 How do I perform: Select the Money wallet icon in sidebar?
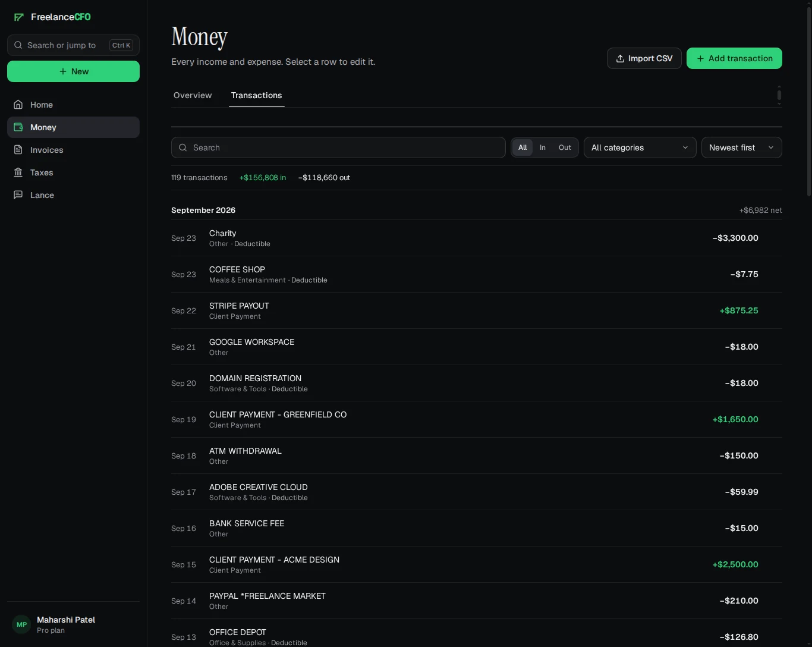click(x=18, y=127)
